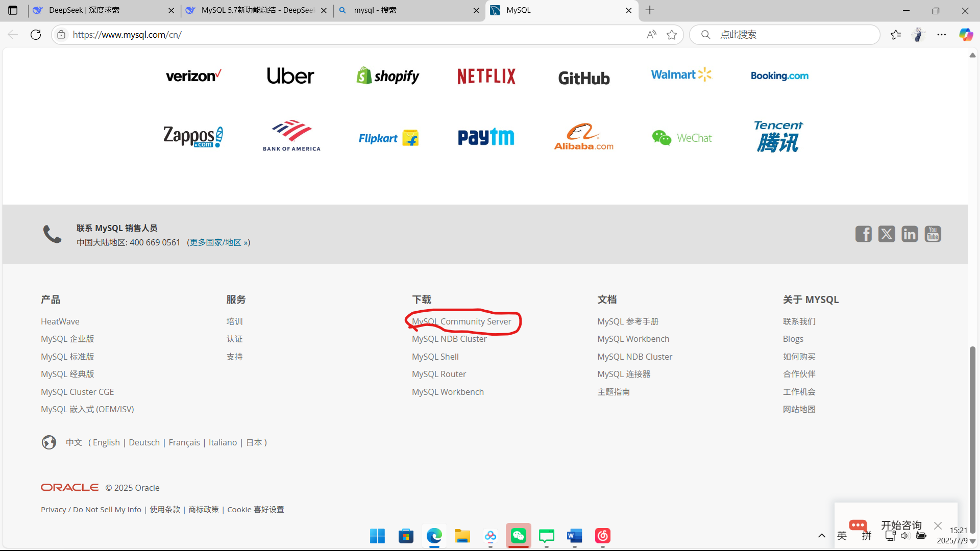Refresh the page with reload button

click(36, 35)
